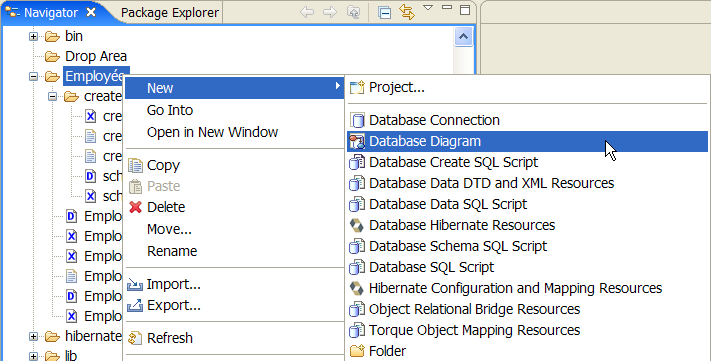Open the Navigator view menu triangle
711x361 pixels.
pyautogui.click(x=428, y=8)
